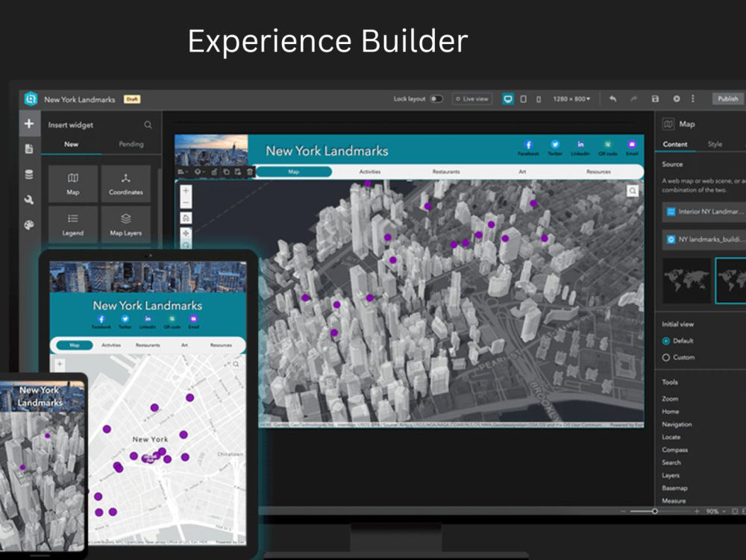Save the experience with disk icon
Screen dimensions: 746x560
point(655,99)
